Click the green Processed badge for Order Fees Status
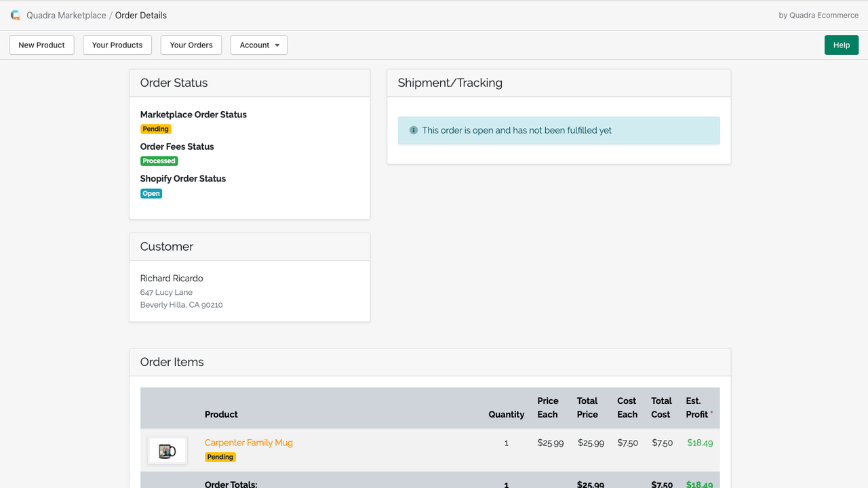Viewport: 868px width, 488px height. [x=159, y=161]
